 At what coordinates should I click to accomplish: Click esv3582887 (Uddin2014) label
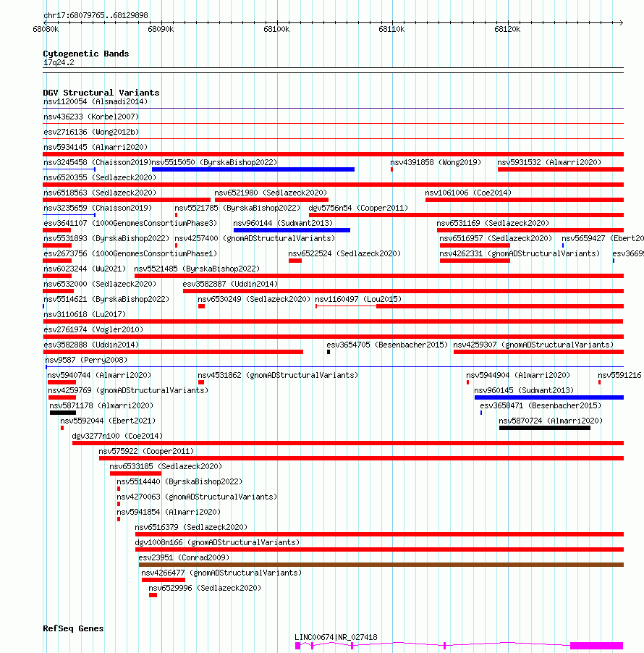[230, 284]
